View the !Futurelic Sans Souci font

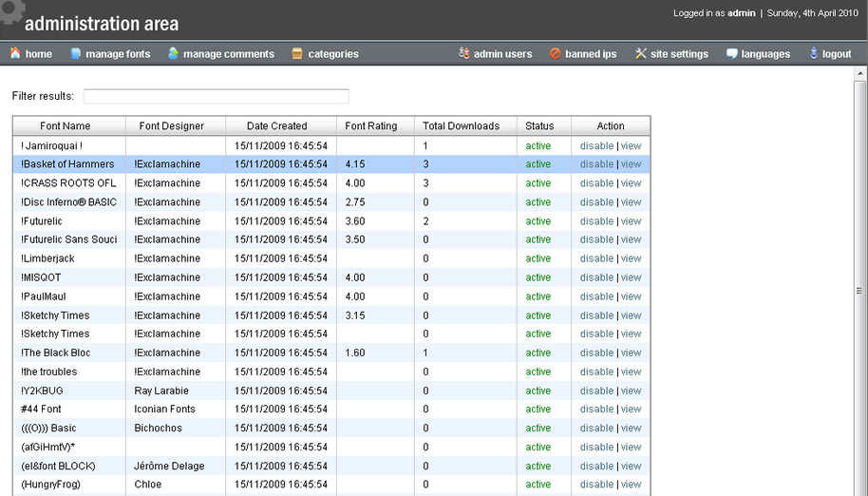coord(632,239)
